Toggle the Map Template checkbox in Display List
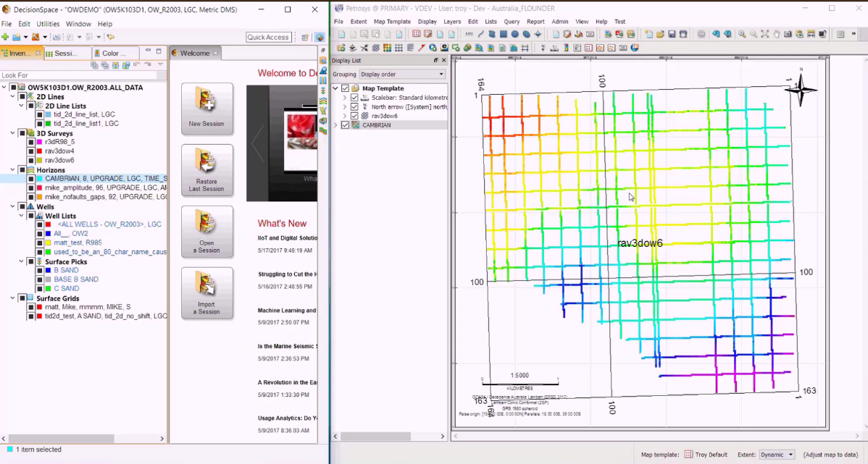Viewport: 868px width, 464px height. [x=345, y=88]
